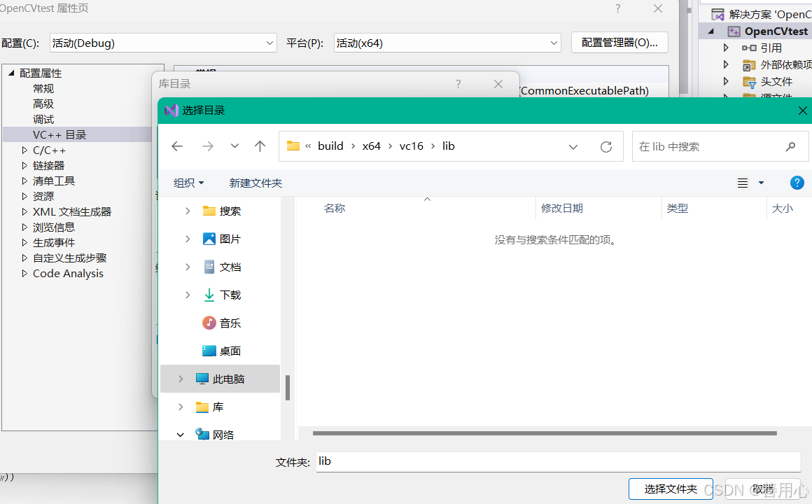Select 图片 folder in navigation pane

click(222, 239)
